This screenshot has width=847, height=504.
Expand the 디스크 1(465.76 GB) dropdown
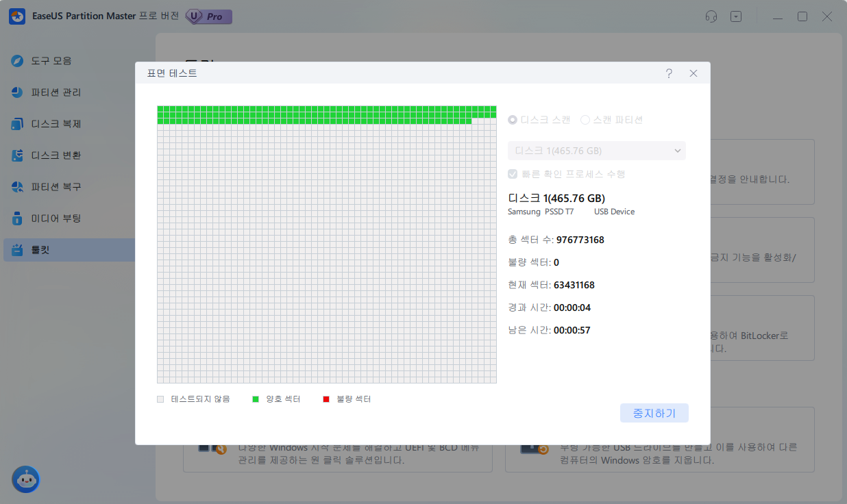(x=596, y=151)
